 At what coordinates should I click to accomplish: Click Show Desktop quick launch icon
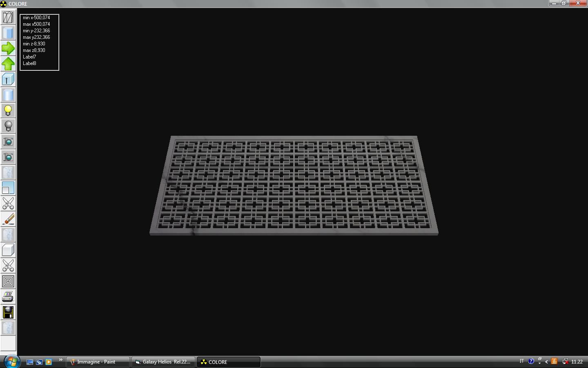[30, 362]
